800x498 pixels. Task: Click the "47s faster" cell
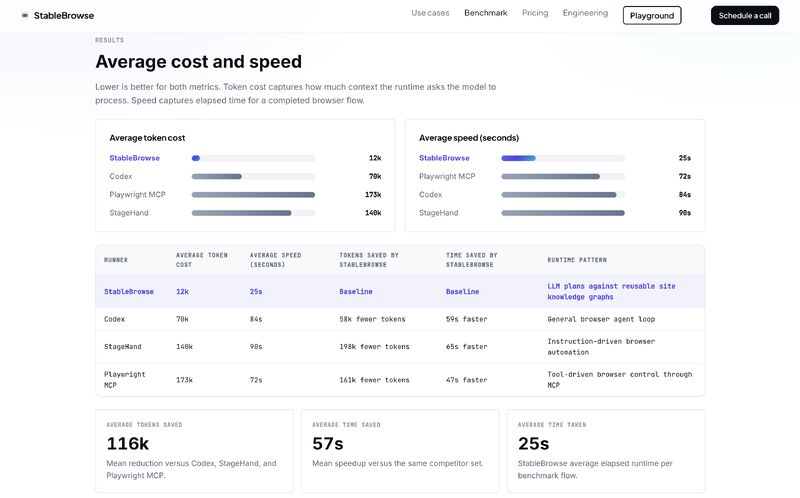click(x=466, y=380)
